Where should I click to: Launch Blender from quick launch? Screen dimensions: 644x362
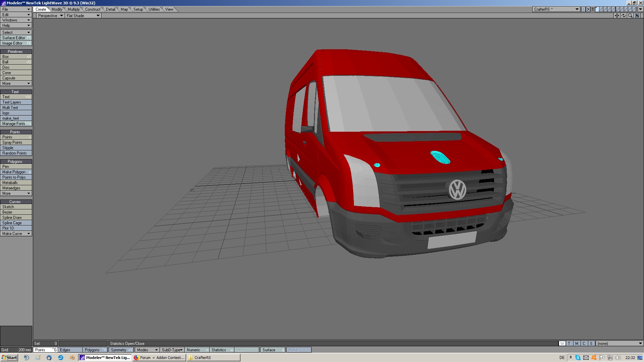point(72,358)
